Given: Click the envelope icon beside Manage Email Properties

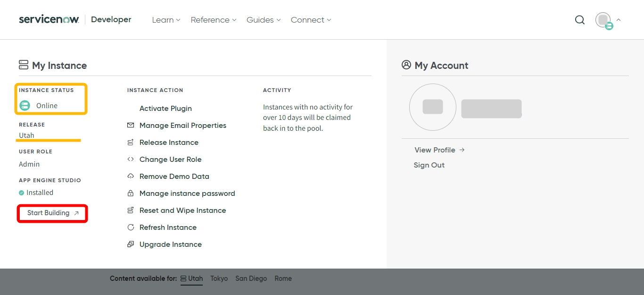Looking at the screenshot, I should click(130, 125).
